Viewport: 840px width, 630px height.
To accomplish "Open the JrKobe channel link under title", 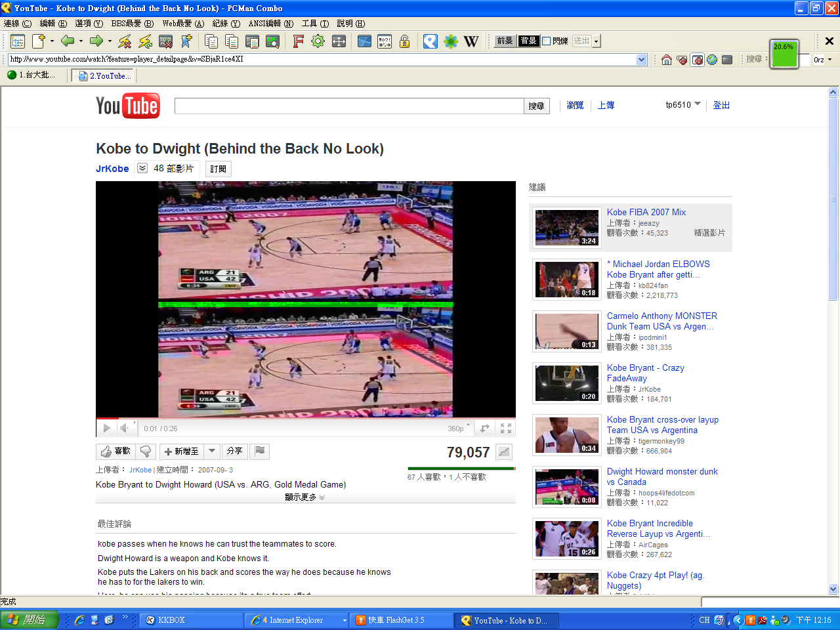I will (x=112, y=169).
